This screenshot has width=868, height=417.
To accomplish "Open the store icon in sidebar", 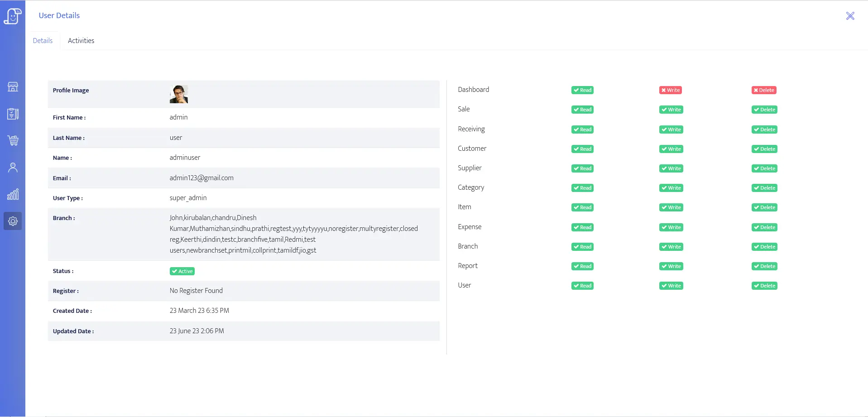I will click(x=13, y=87).
